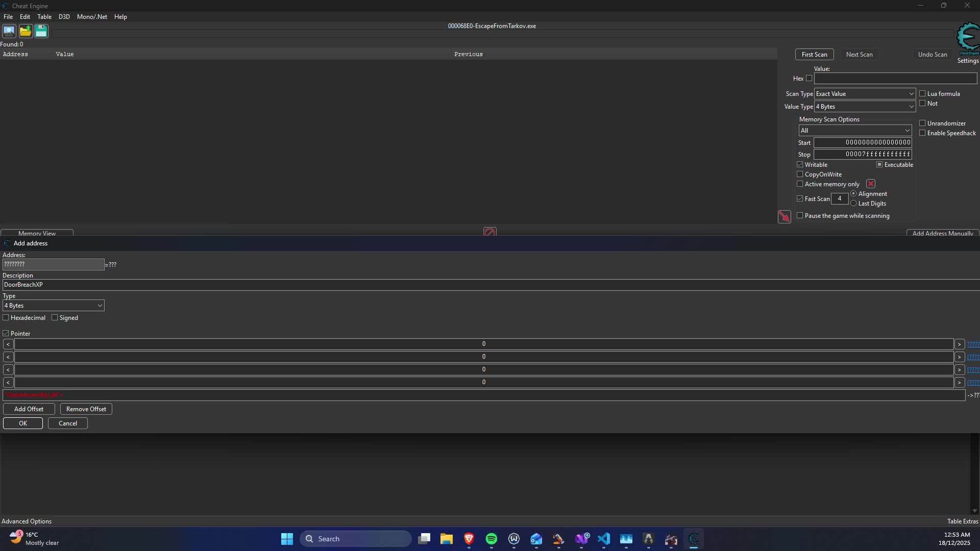Open the weather widget showing 16°C
Image resolution: width=980 pixels, height=551 pixels.
[34, 539]
